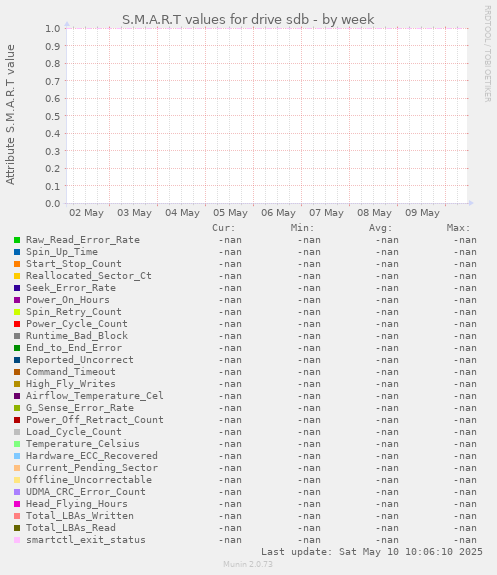497x575 pixels.
Task: Click the 05 May x-axis date label
Action: (230, 213)
